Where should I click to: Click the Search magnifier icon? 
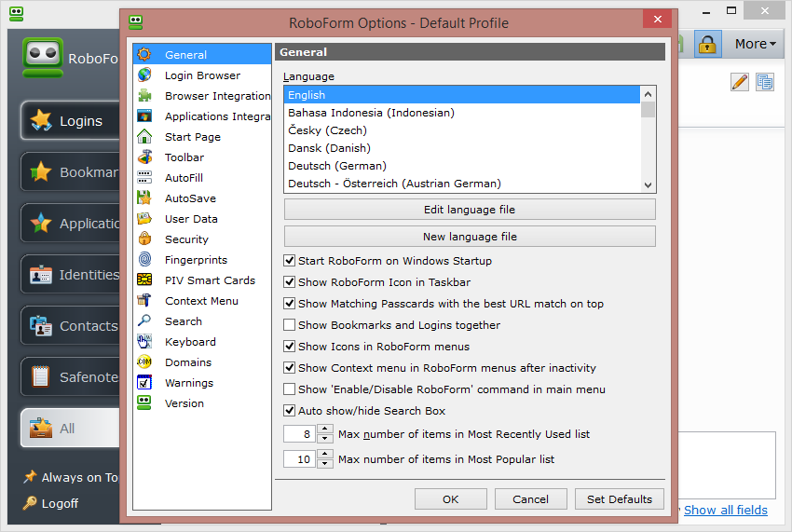[144, 321]
